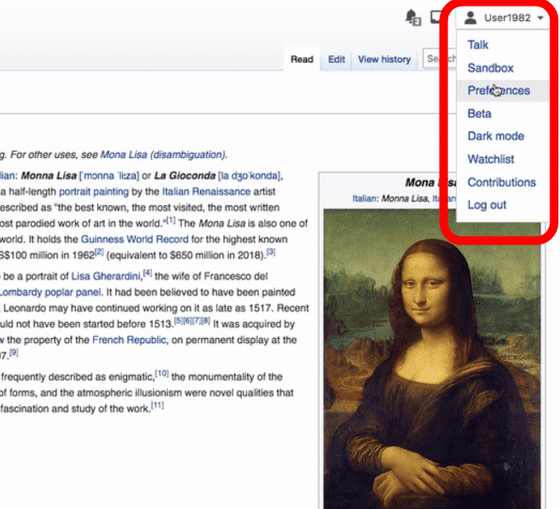This screenshot has height=509, width=560.
Task: Click Log out in the user menu
Action: (x=487, y=205)
